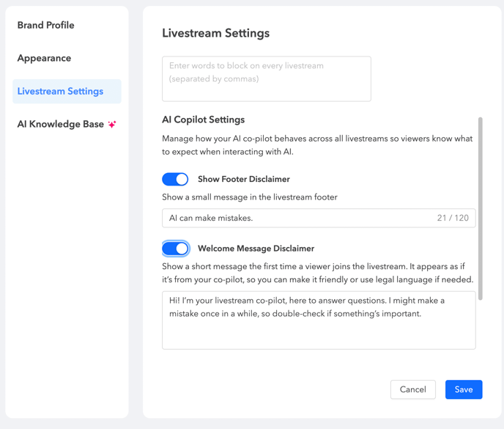Viewport: 504px width, 429px height.
Task: Go to the Appearance section
Action: pos(44,58)
